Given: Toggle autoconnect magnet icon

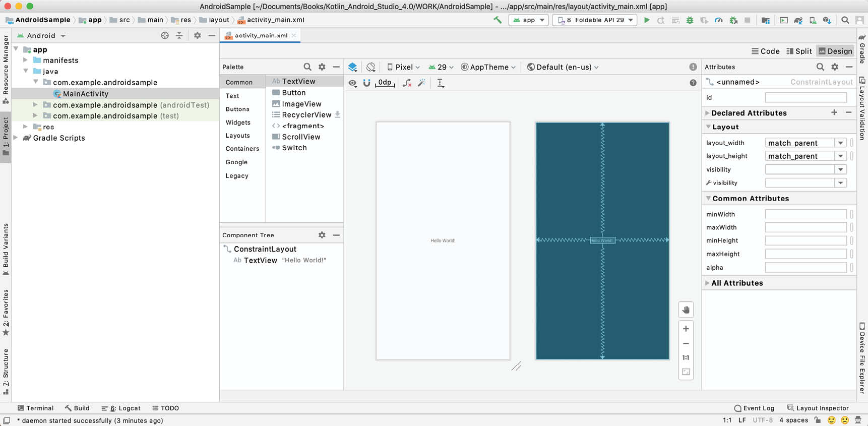Looking at the screenshot, I should pyautogui.click(x=366, y=83).
